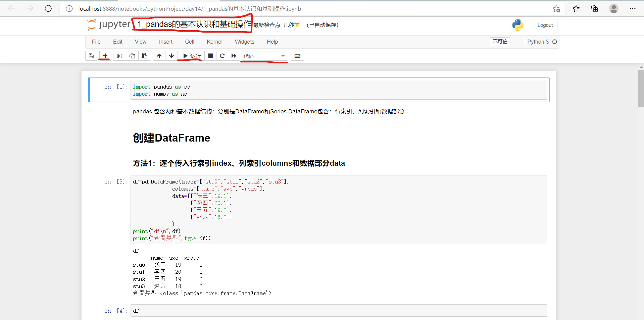Click into the In [4] cell containing df
Image resolution: width=644 pixels, height=320 pixels.
[x=339, y=311]
